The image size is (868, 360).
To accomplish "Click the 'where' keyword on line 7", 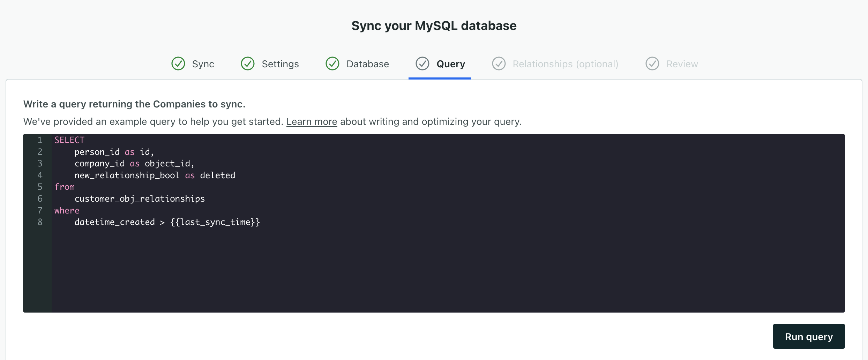I will pyautogui.click(x=67, y=211).
